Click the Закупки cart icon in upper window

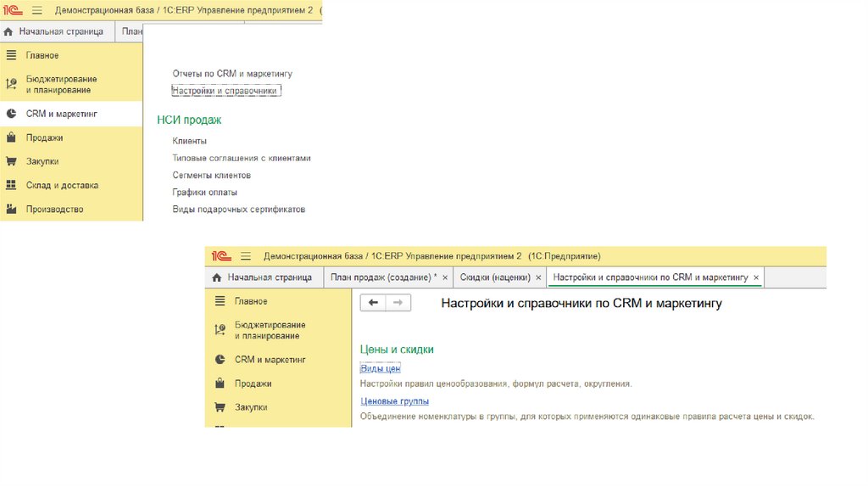pyautogui.click(x=10, y=161)
